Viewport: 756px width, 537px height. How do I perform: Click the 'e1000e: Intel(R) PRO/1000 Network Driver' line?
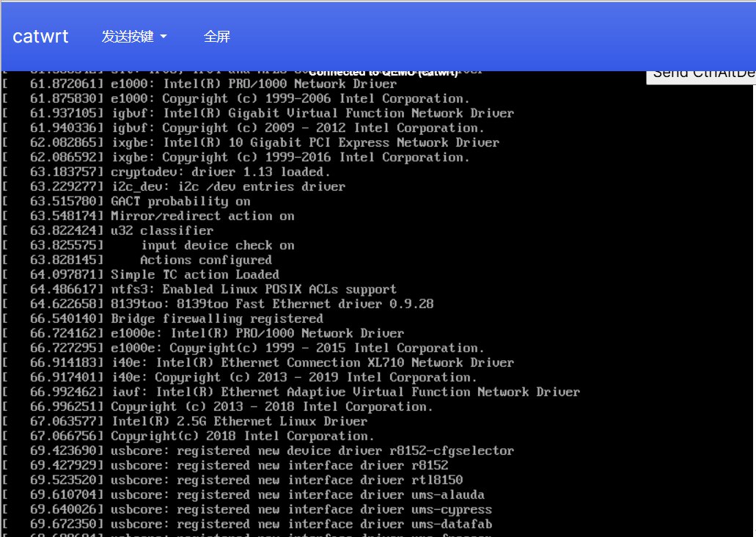(203, 333)
